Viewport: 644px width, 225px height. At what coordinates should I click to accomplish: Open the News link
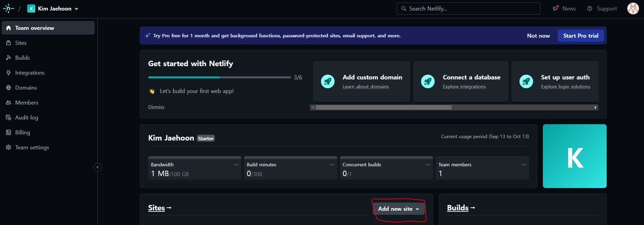(x=569, y=8)
